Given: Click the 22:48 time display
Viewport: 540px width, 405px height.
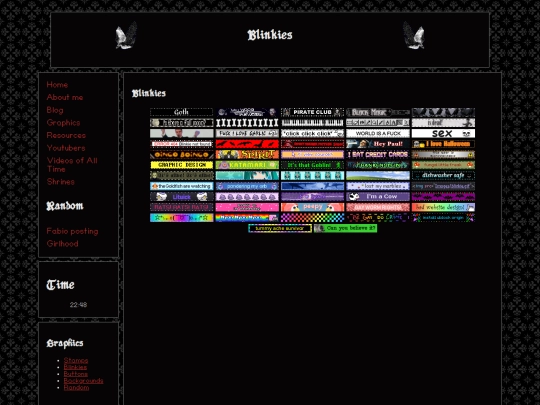Looking at the screenshot, I should [78, 305].
